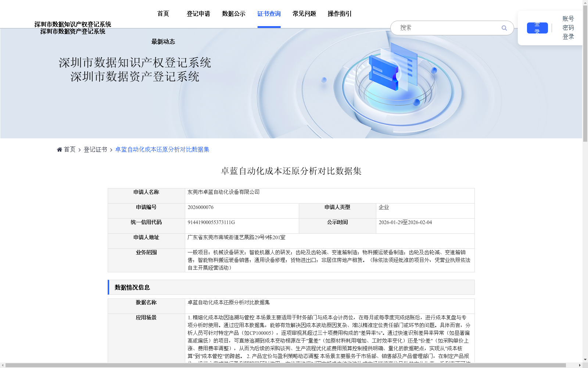
Task: Open the 首页 navigation menu item
Action: coord(163,14)
